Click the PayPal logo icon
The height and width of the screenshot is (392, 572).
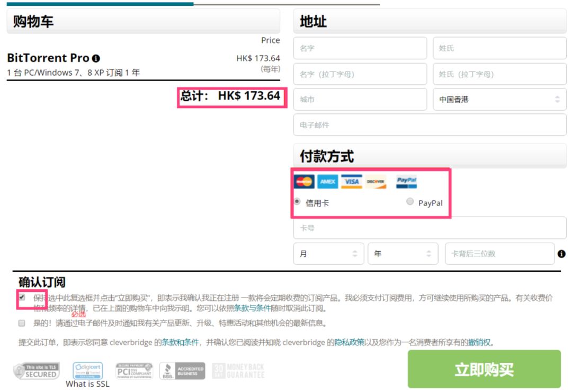[x=406, y=181]
